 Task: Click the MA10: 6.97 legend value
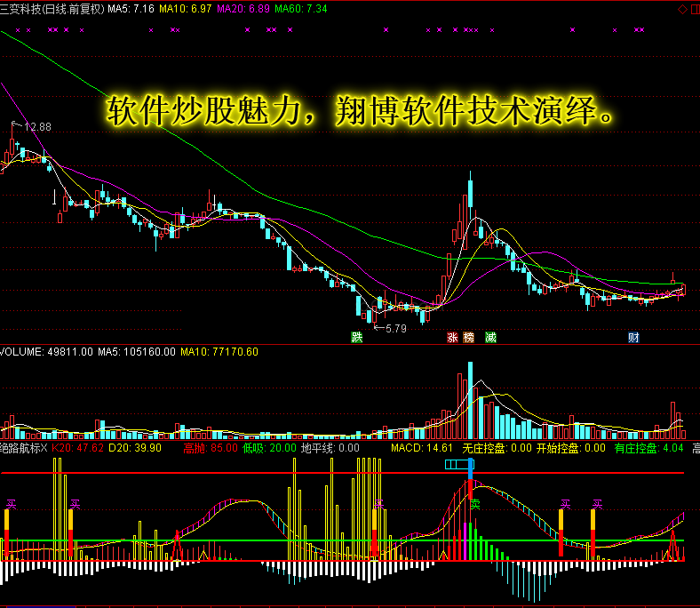pos(186,9)
